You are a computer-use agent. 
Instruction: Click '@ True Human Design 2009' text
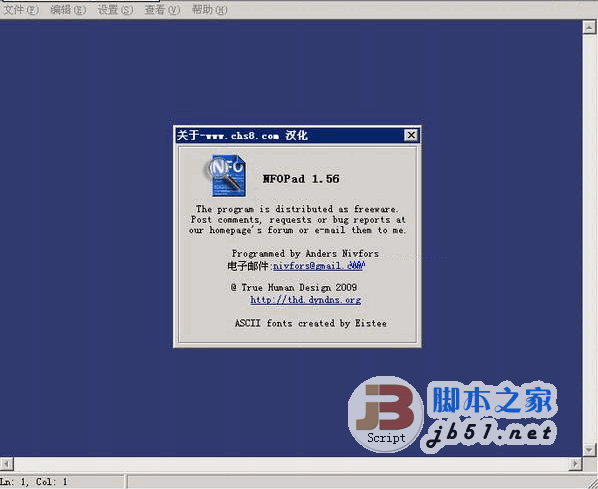point(294,287)
